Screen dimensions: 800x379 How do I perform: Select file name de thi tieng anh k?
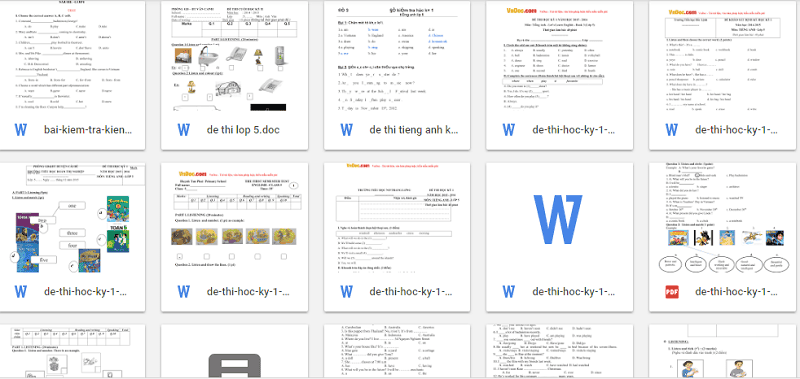click(414, 130)
